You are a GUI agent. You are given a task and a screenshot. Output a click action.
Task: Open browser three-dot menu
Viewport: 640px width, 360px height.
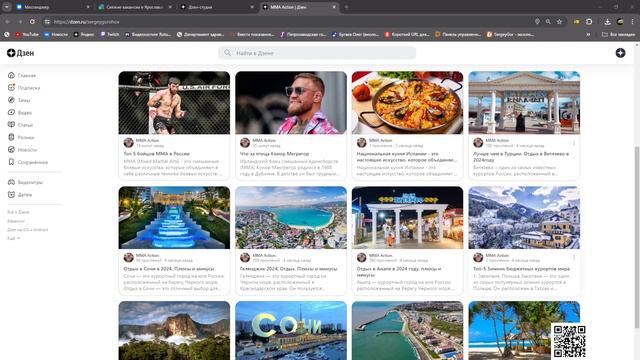click(x=633, y=22)
